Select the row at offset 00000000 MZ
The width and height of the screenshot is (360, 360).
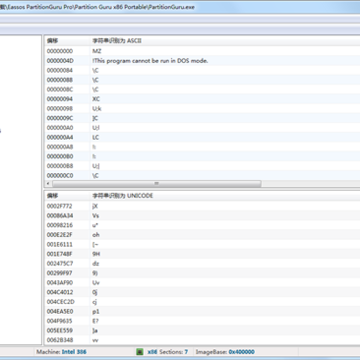tap(202, 51)
